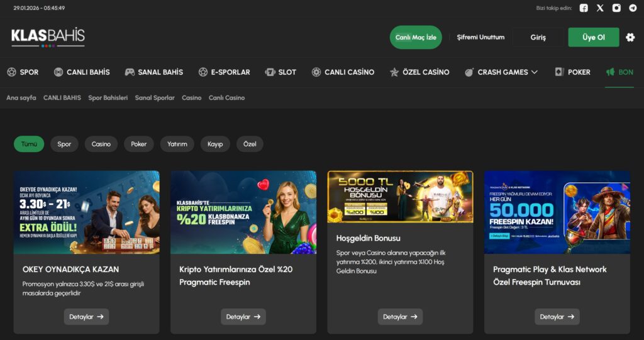Click the SLOT machine icon
Image resolution: width=644 pixels, height=340 pixels.
(270, 72)
